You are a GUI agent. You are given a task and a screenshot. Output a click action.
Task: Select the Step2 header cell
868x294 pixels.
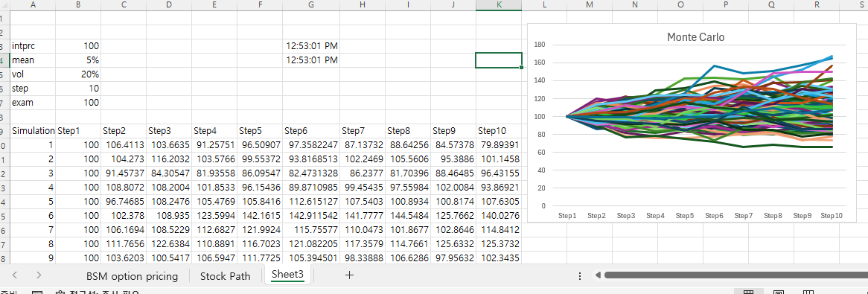(124, 131)
